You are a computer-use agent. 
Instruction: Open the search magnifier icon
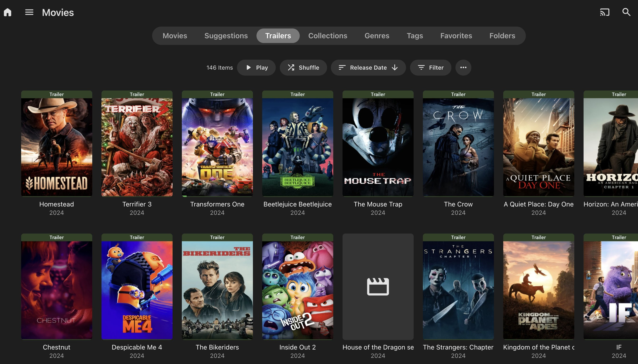click(626, 12)
